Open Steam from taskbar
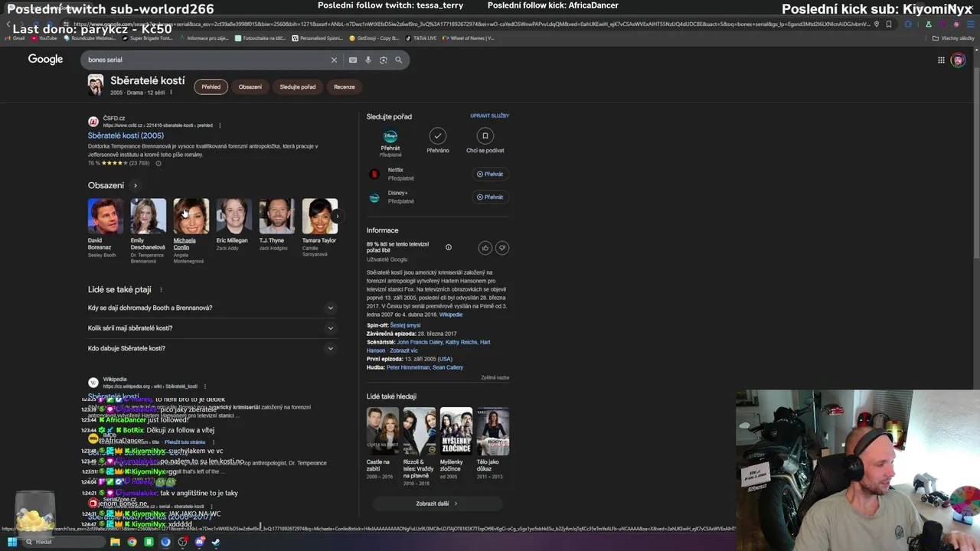The image size is (980, 551). pyautogui.click(x=216, y=542)
